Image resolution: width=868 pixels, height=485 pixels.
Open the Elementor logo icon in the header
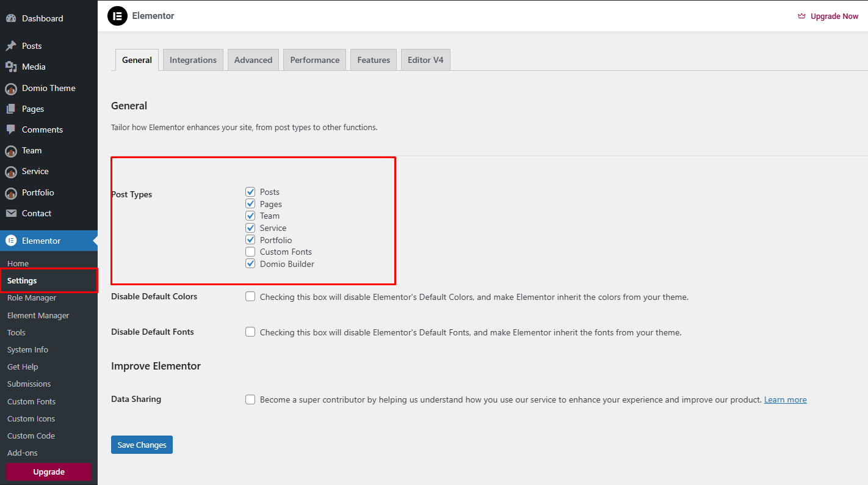point(117,16)
